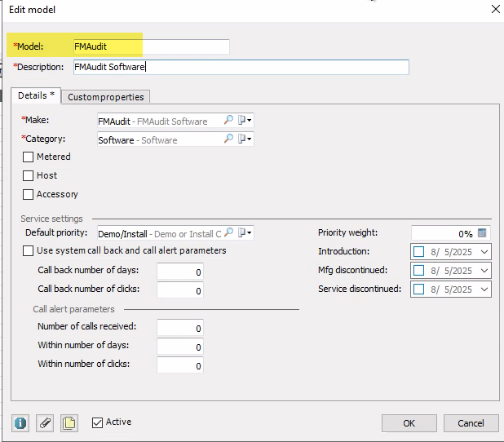Click Default priority magnifier lookup icon
This screenshot has width=504, height=442.
[x=229, y=233]
